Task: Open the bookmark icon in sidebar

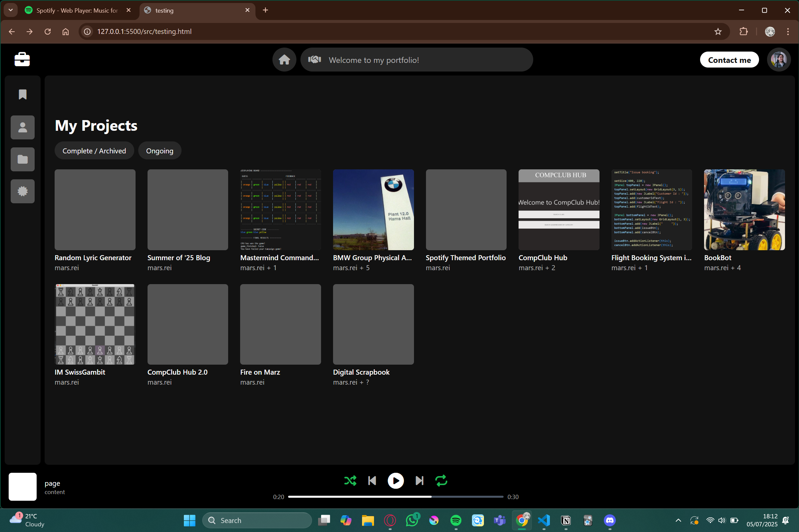Action: [x=22, y=94]
